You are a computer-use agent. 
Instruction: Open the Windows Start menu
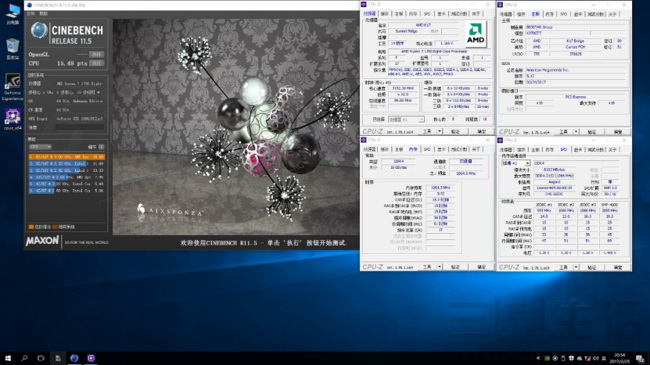coord(8,358)
